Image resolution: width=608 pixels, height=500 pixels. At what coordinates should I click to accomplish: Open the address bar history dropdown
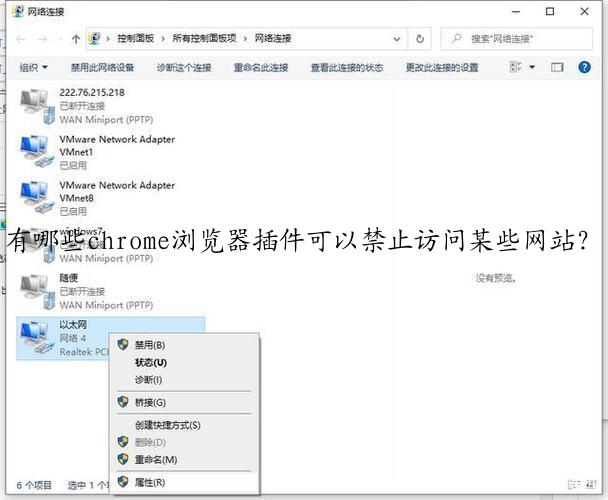[397, 39]
